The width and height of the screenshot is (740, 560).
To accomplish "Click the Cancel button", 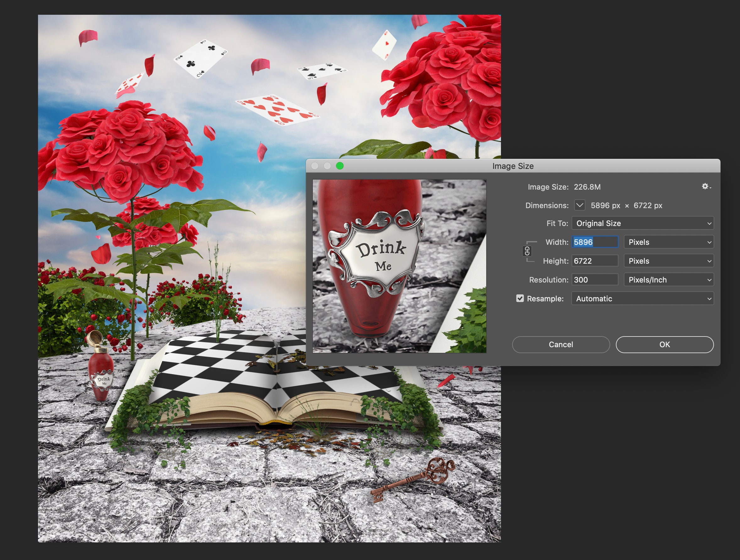I will coord(561,344).
